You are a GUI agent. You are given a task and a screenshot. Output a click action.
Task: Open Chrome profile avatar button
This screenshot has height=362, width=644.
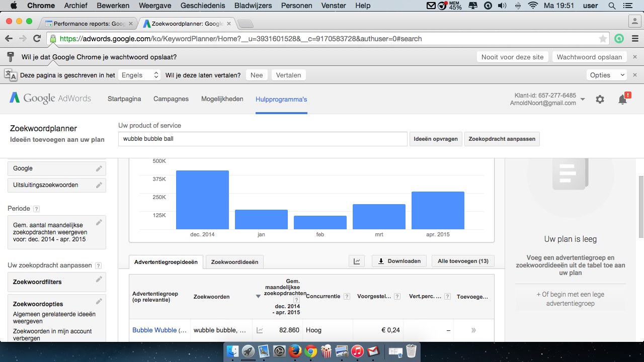[x=634, y=21]
